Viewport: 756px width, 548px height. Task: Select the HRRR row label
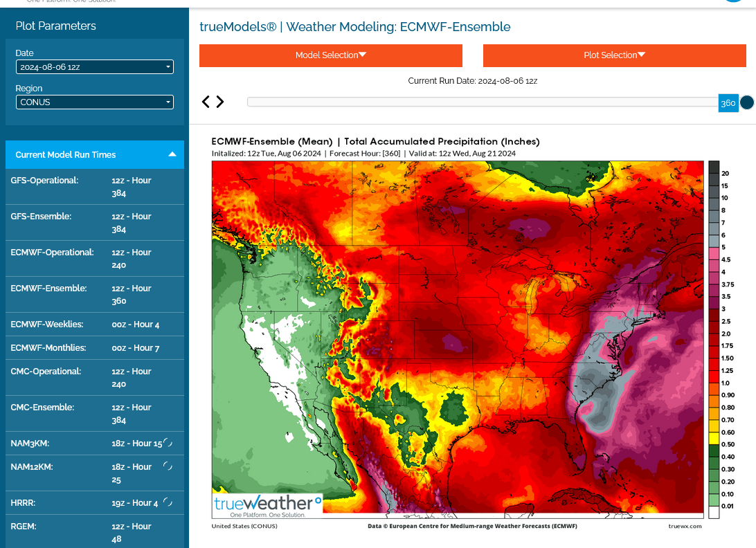click(x=23, y=503)
